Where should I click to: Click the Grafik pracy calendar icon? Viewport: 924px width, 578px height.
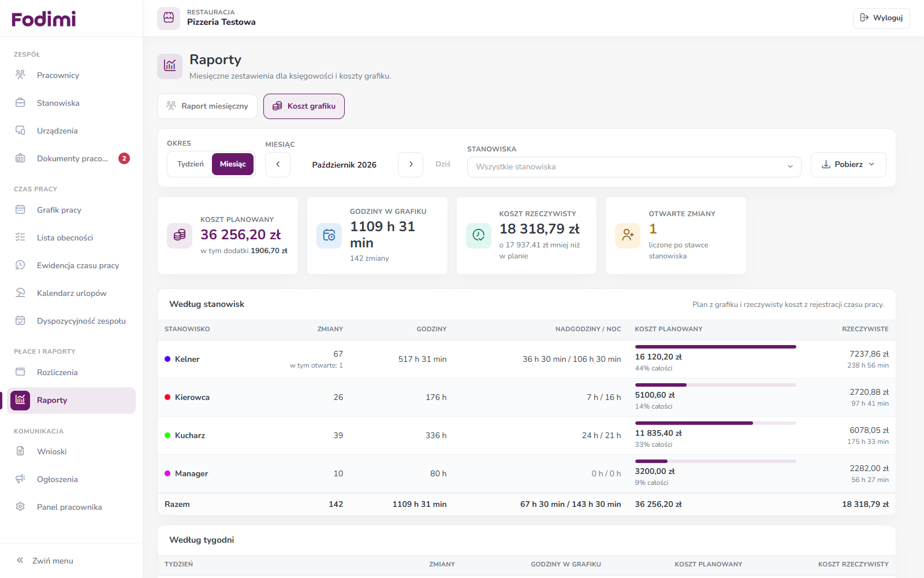pos(20,209)
